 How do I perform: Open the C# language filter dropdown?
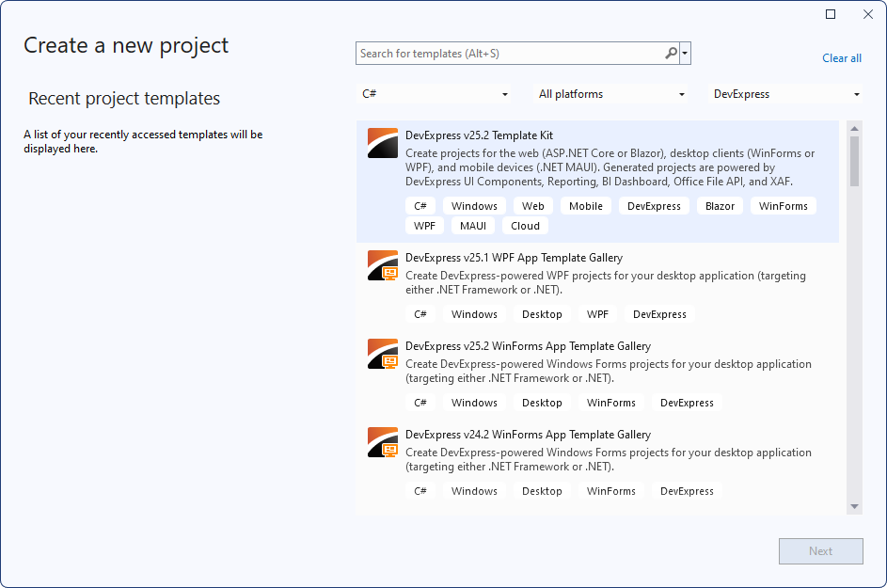point(436,94)
